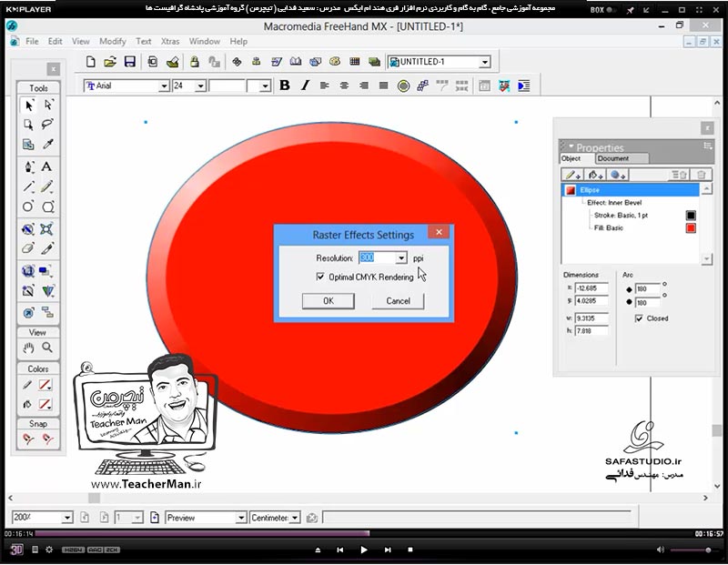
Task: Click Cancel in Raster Effects Settings
Action: [398, 301]
